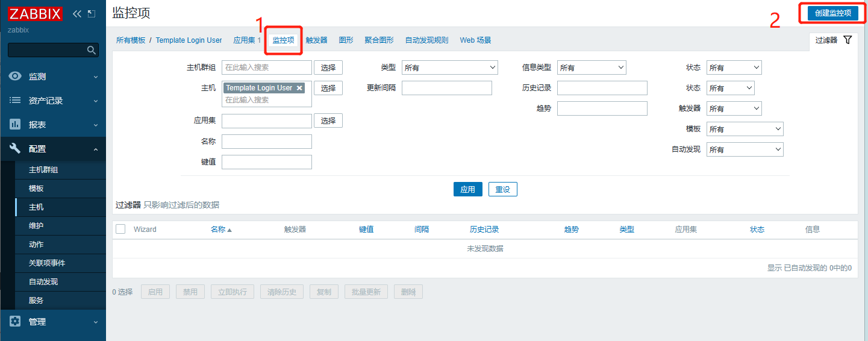Click the Template Login User breadcrumb link
This screenshot has width=868, height=341.
pyautogui.click(x=189, y=40)
